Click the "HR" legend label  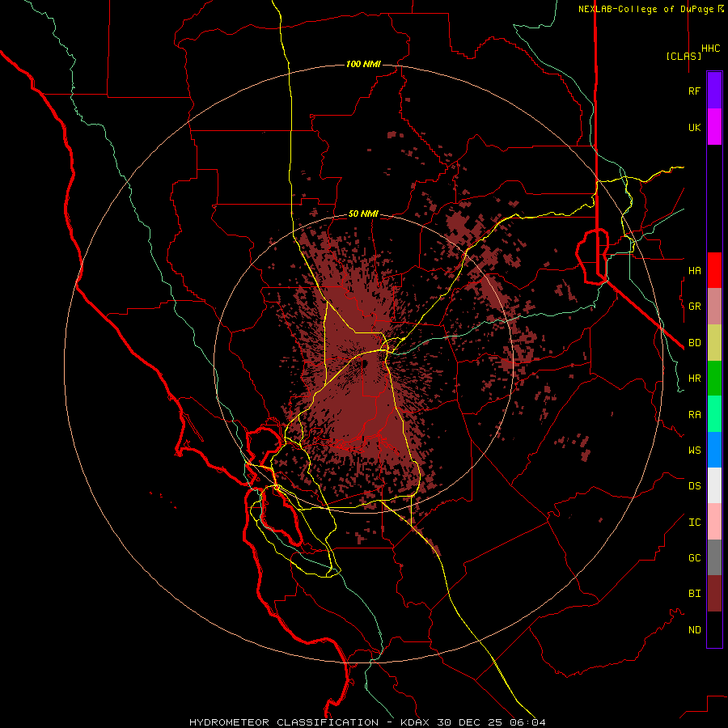point(694,379)
